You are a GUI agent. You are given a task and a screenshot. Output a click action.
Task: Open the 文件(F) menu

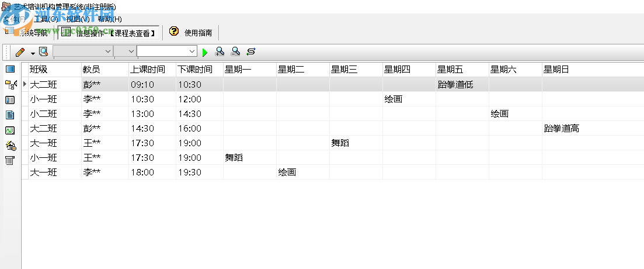pos(14,19)
